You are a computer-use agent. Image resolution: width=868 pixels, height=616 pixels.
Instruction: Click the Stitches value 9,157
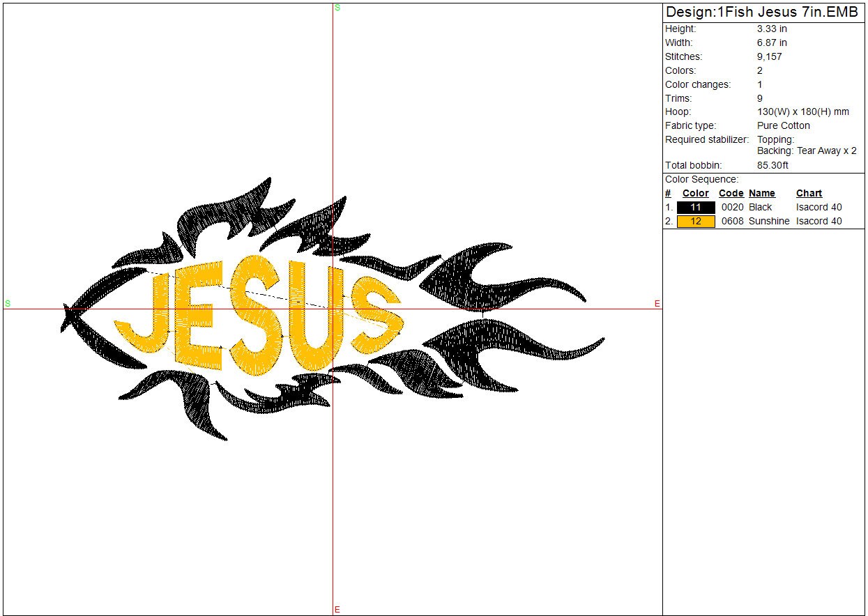[769, 56]
